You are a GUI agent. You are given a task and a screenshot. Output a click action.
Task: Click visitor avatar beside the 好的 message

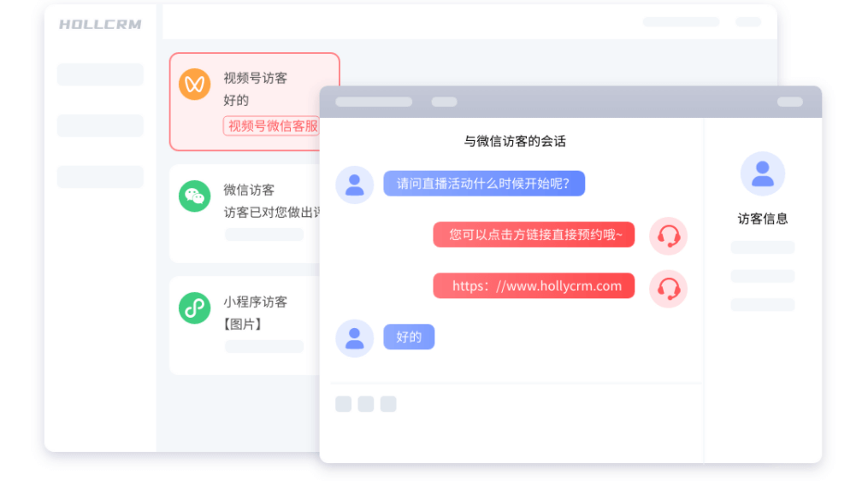pos(354,338)
